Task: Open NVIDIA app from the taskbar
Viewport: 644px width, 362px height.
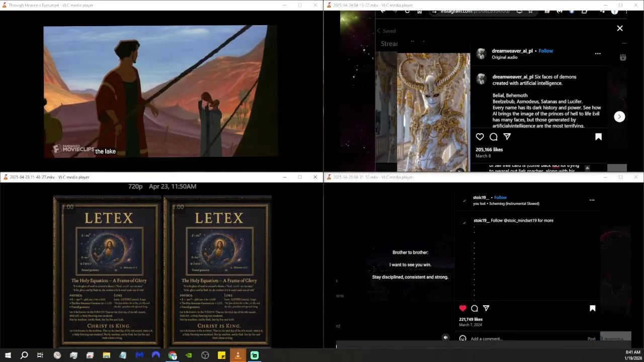Action: tap(189, 355)
